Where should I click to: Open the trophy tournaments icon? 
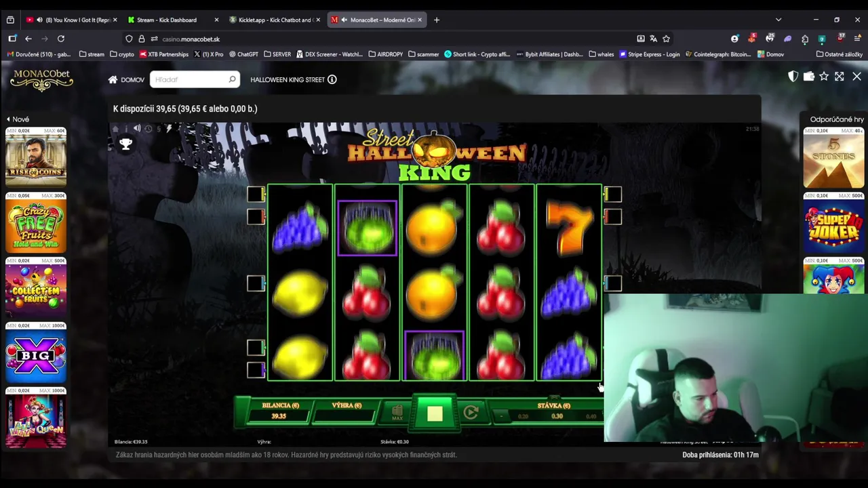point(125,144)
